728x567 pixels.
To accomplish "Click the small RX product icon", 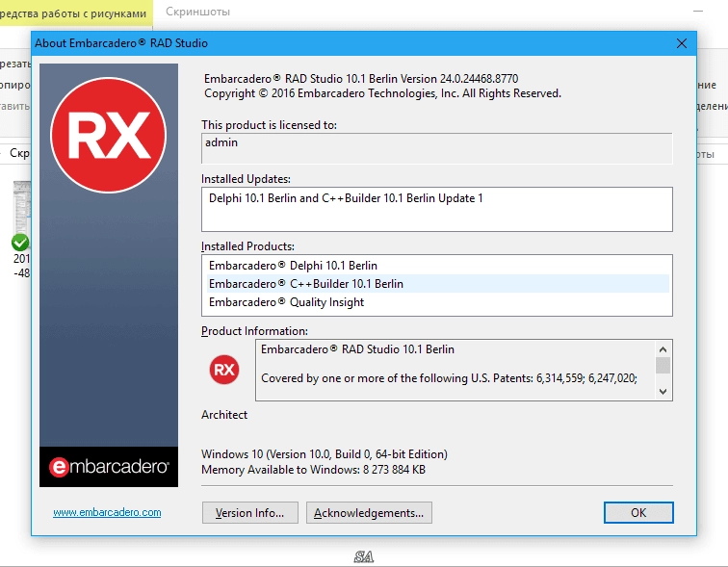I will click(x=224, y=370).
